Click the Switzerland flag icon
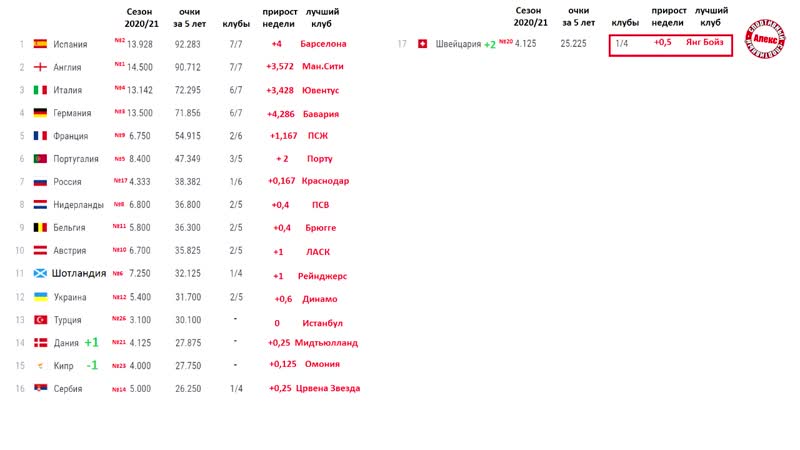Image resolution: width=800 pixels, height=450 pixels. coord(422,44)
